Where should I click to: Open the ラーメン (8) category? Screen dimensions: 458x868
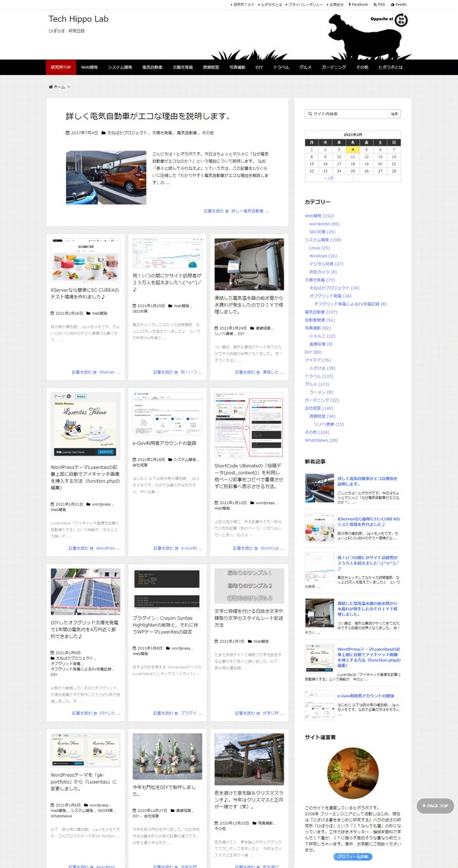pyautogui.click(x=321, y=392)
